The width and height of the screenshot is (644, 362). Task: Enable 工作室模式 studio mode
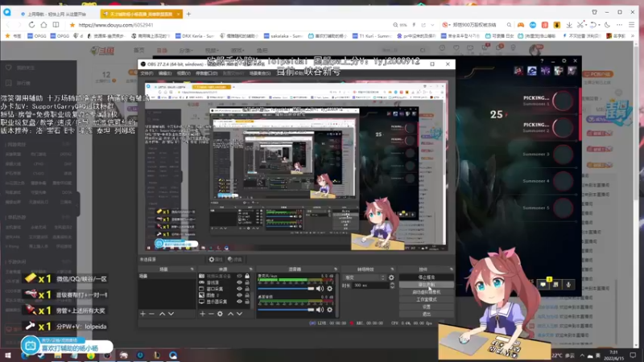click(x=427, y=299)
